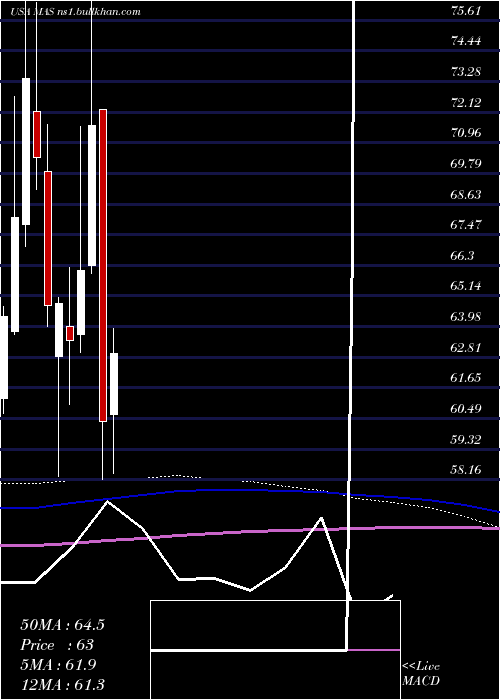Click the 50MA : 64.5 readout
Viewport: 500px width, 700px height.
(x=62, y=625)
